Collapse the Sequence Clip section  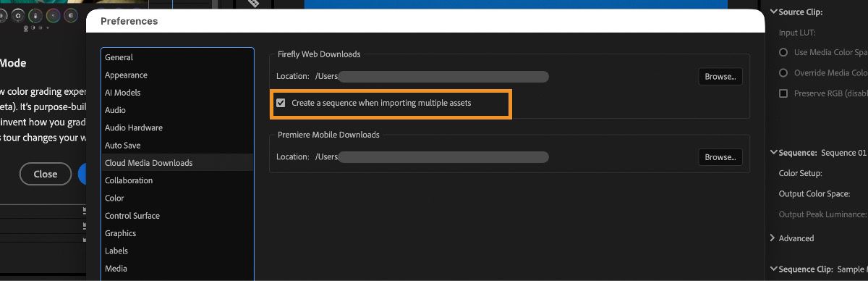point(773,269)
